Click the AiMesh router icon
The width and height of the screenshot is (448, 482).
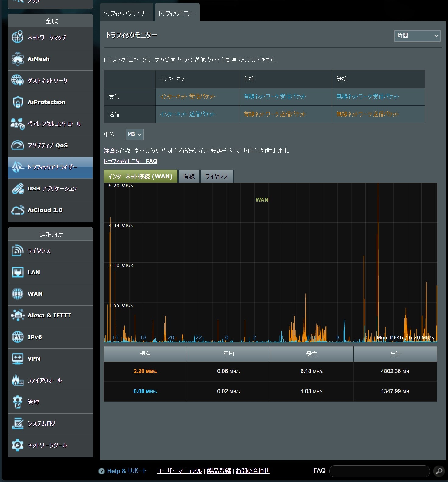pyautogui.click(x=17, y=59)
